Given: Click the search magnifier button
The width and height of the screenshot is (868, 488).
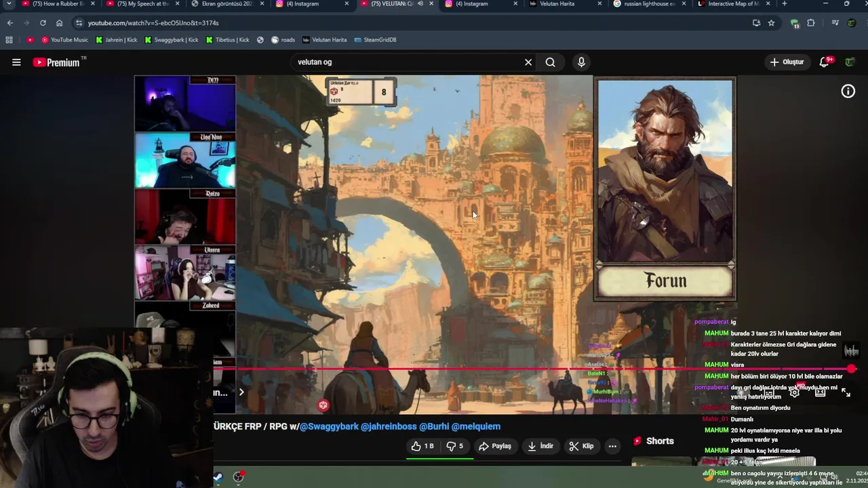Looking at the screenshot, I should pos(550,62).
